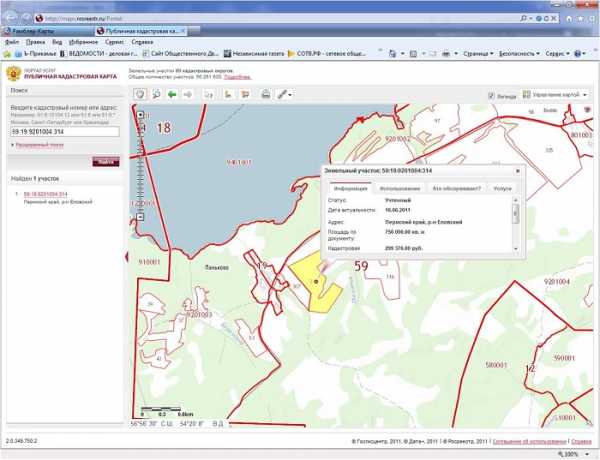
Task: Click the Росреестр portal emblem logo
Action: [x=13, y=73]
